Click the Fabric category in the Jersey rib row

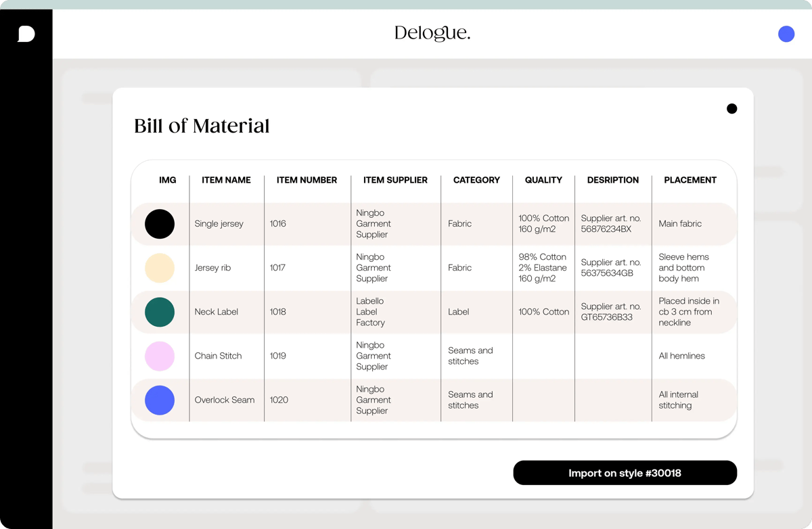[x=460, y=268]
